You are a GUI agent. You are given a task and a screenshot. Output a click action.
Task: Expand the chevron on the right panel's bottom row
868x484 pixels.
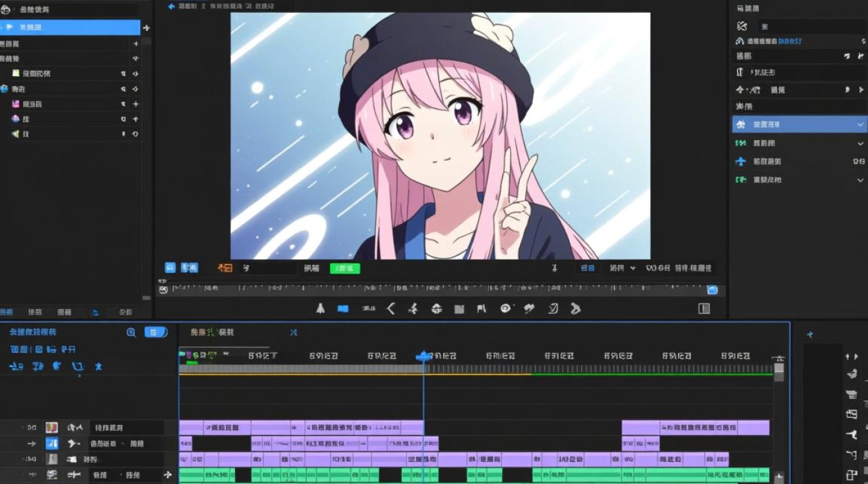point(860,180)
